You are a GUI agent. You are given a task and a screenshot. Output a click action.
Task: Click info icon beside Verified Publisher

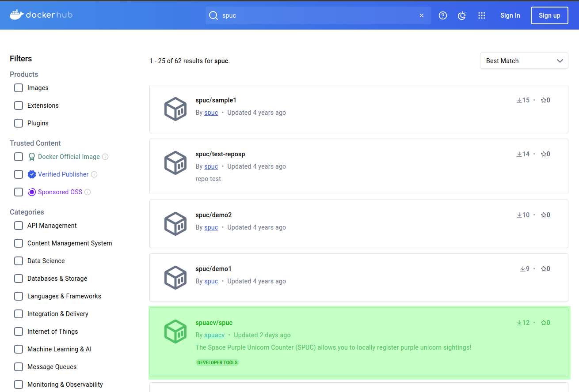(x=94, y=174)
